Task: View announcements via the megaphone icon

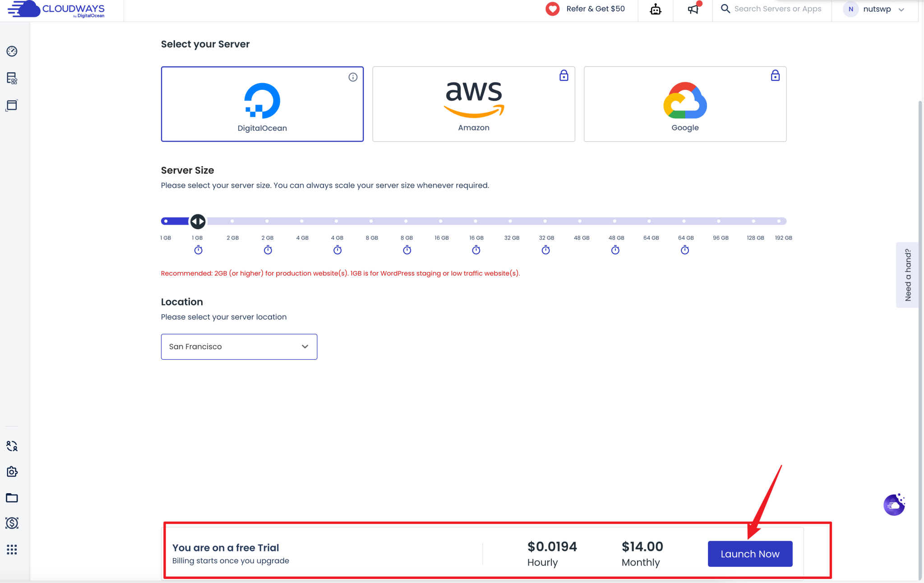Action: [x=693, y=10]
